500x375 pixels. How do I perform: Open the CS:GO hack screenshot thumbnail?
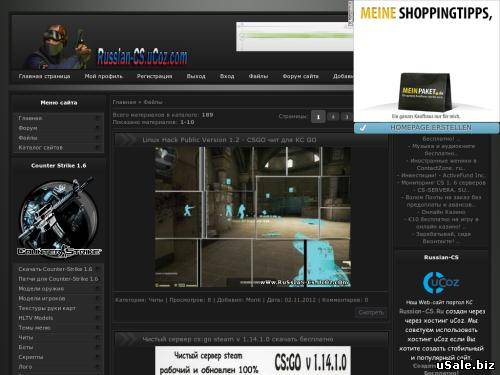click(x=253, y=217)
